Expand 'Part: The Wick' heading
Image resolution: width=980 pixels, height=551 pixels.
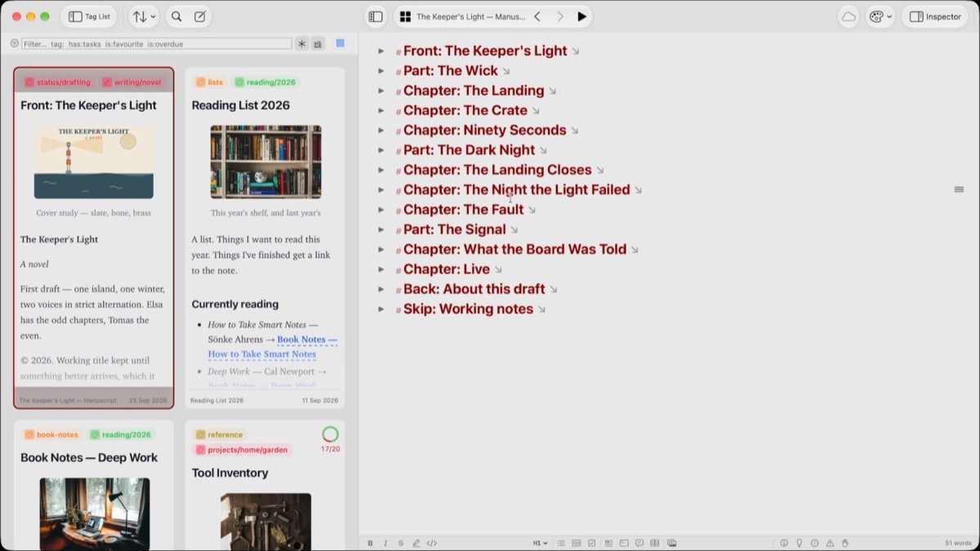[x=381, y=71]
